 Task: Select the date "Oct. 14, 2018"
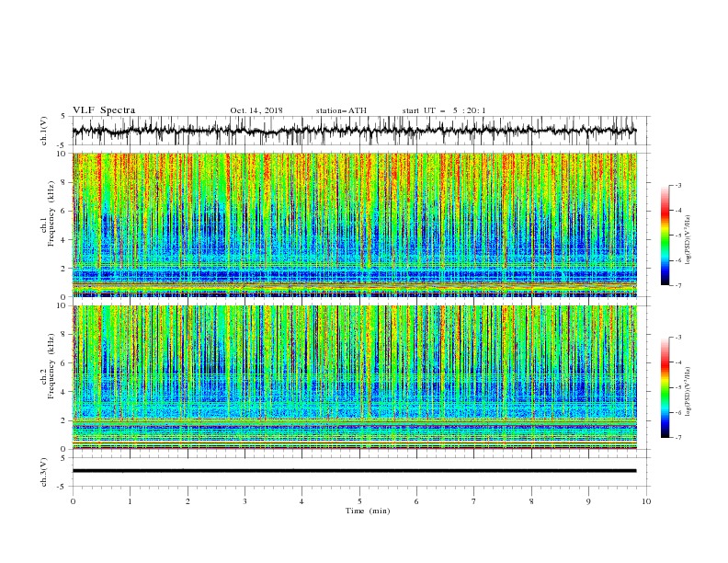(256, 110)
